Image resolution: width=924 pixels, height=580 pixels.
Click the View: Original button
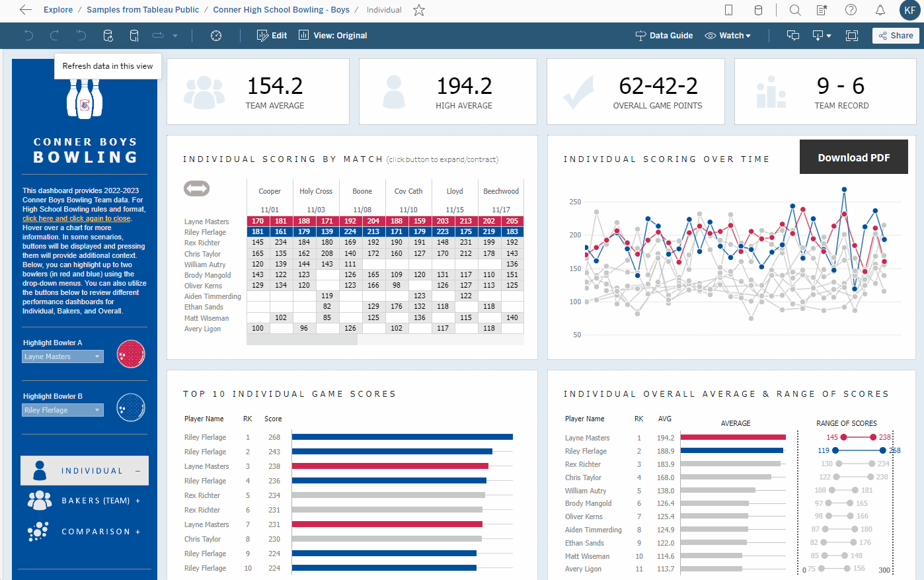click(333, 36)
